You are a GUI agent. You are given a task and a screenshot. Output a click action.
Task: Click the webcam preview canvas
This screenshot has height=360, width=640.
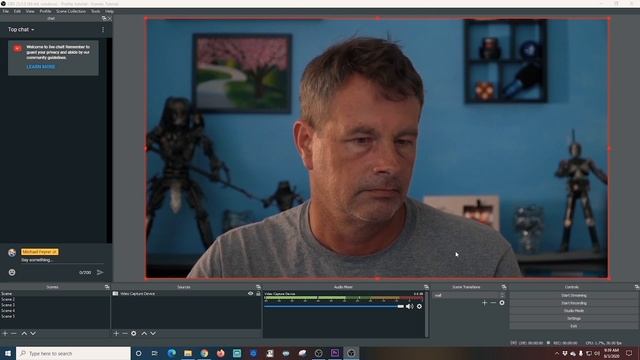377,148
